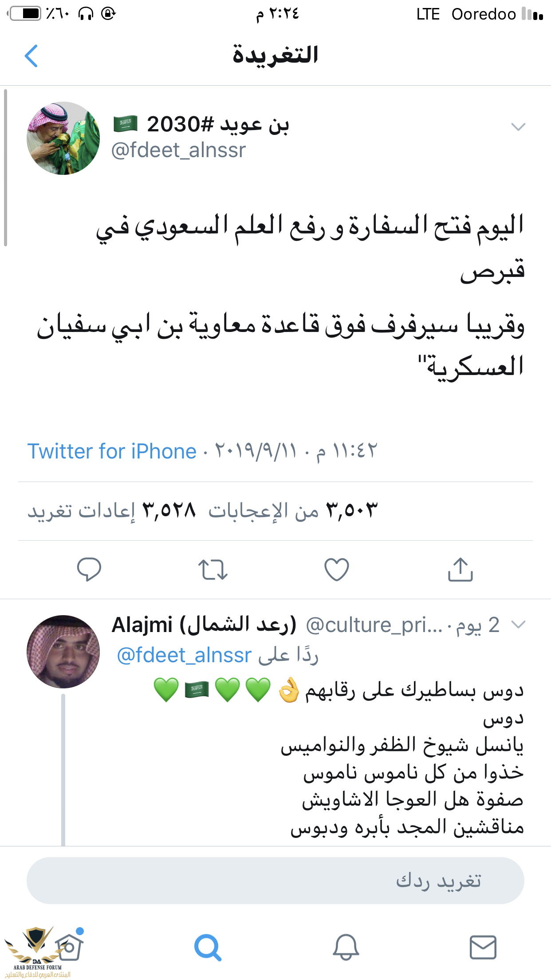
Task: Tap the back arrow in the header
Action: [x=31, y=56]
